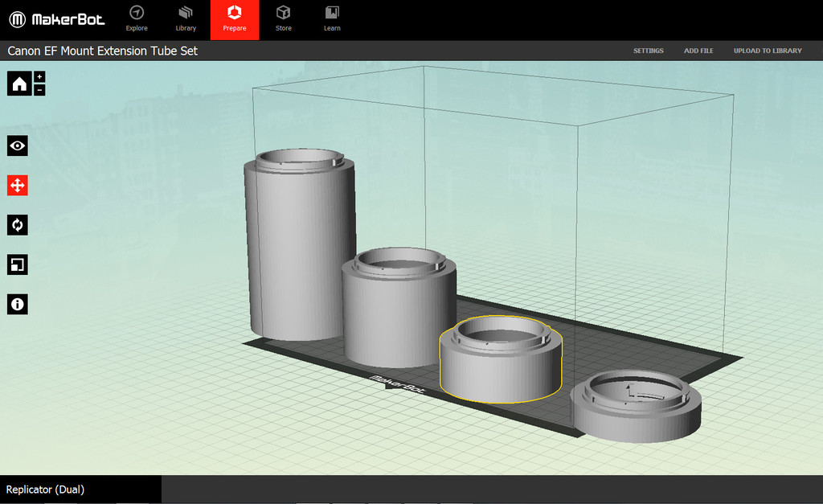Go to the Store tab
The image size is (823, 504).
(283, 19)
